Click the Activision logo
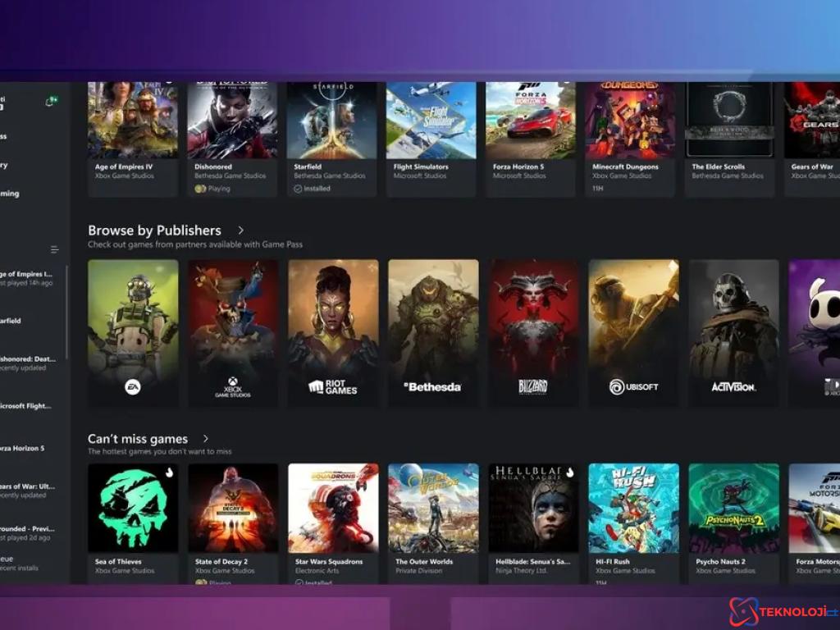This screenshot has height=630, width=840. click(x=733, y=387)
